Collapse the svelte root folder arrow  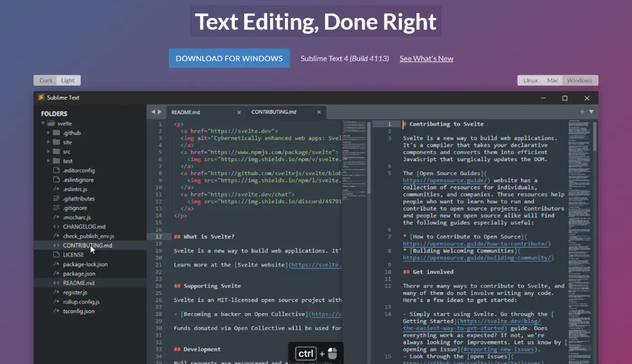pos(43,123)
